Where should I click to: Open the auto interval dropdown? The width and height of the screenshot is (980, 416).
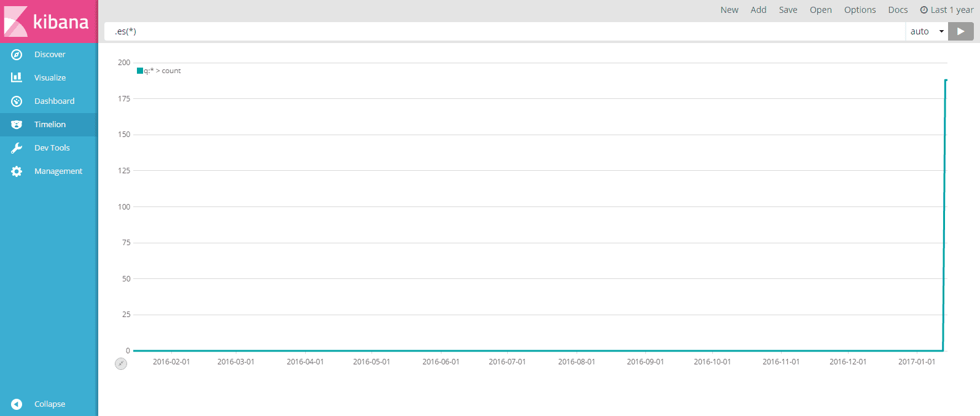point(927,31)
